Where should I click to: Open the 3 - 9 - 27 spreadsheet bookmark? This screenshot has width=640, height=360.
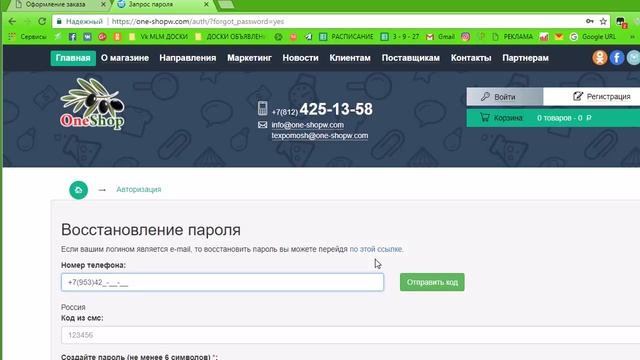(400, 37)
